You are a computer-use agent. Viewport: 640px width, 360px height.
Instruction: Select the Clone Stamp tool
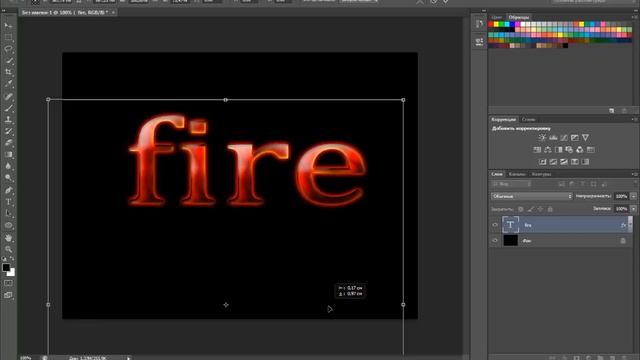click(8, 120)
